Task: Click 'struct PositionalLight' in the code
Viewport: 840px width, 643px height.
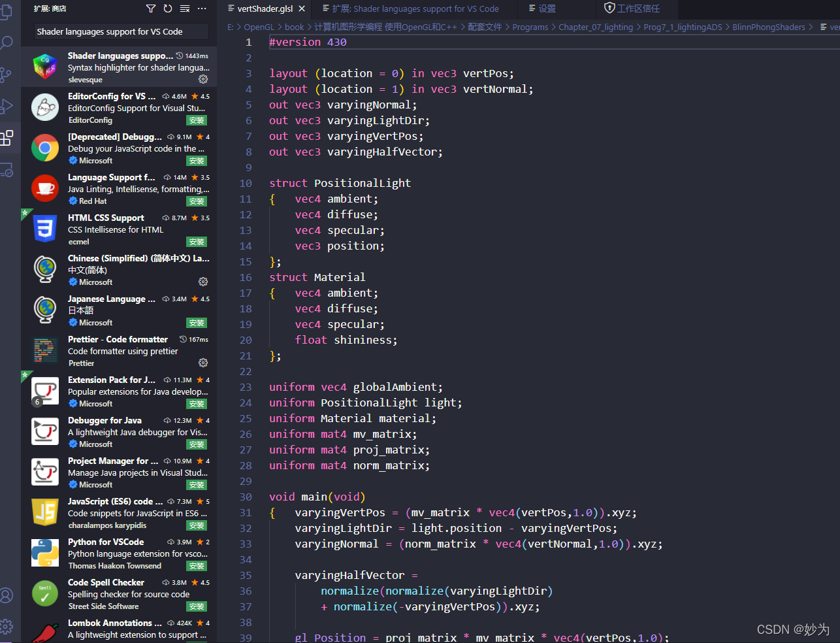Action: tap(340, 183)
